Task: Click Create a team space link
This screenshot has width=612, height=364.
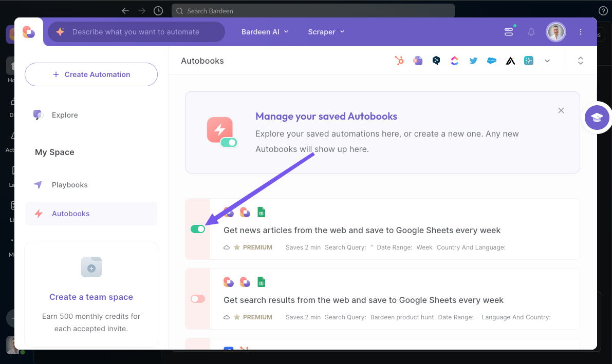Action: pos(91,297)
